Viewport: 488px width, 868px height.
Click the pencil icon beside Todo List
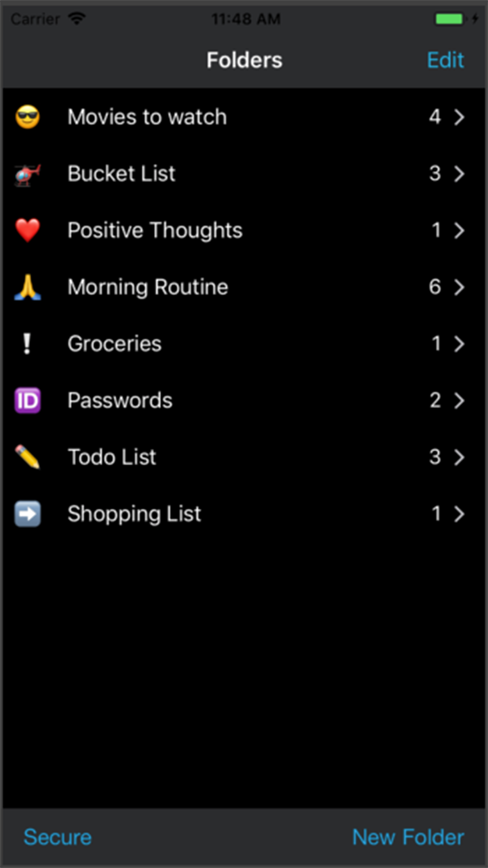click(x=27, y=457)
